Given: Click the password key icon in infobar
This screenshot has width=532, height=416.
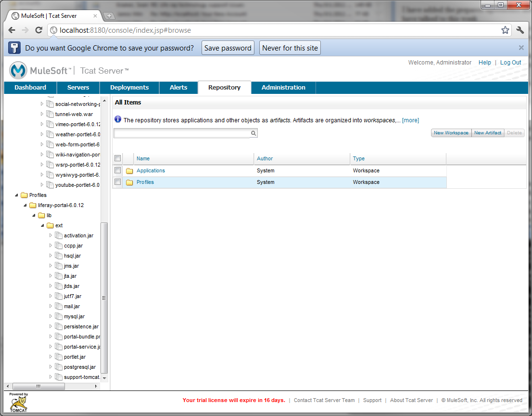Looking at the screenshot, I should click(x=14, y=48).
